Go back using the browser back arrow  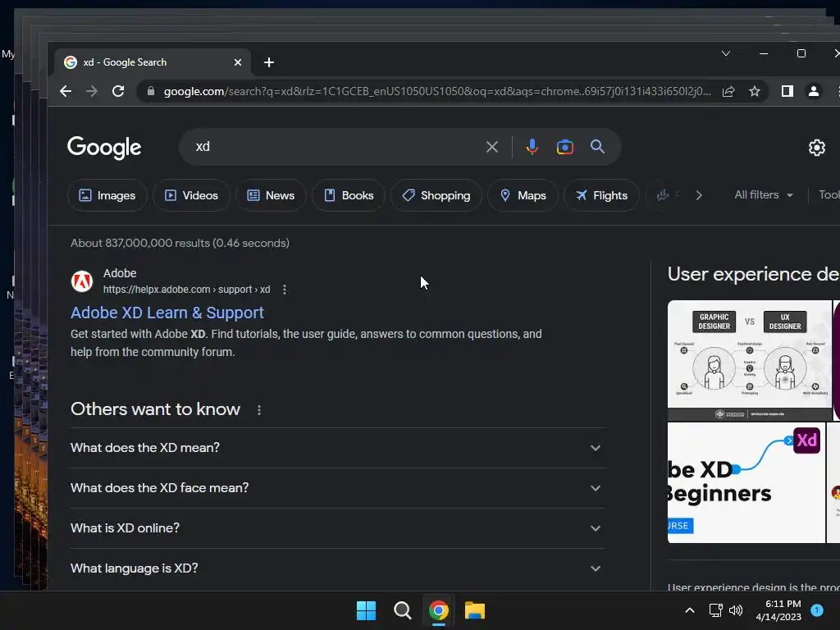66,91
